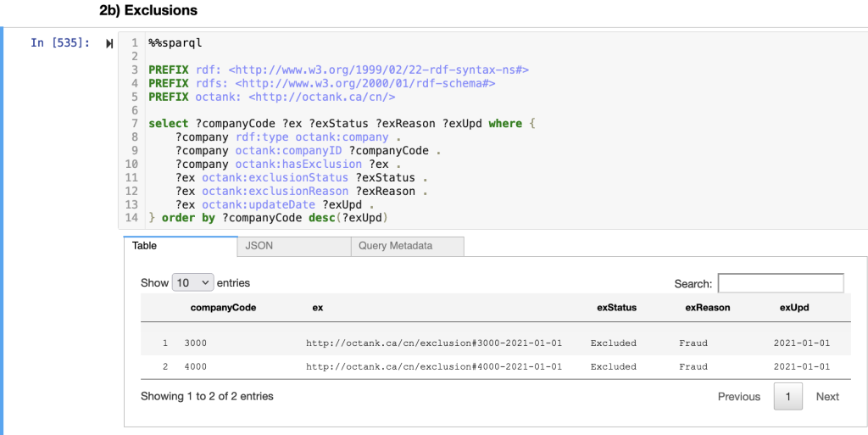Select the Table tab
Image resolution: width=868 pixels, height=435 pixels.
[x=181, y=246]
